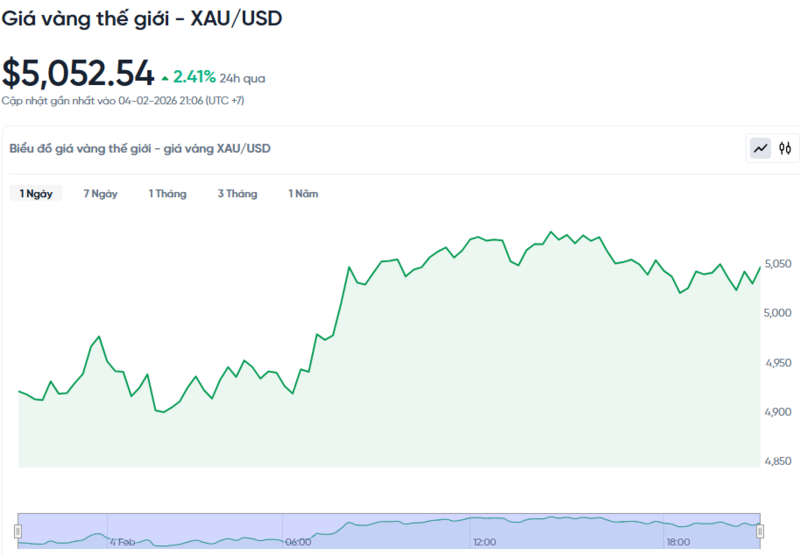Click the $5,052.54 gold price value

click(x=78, y=73)
